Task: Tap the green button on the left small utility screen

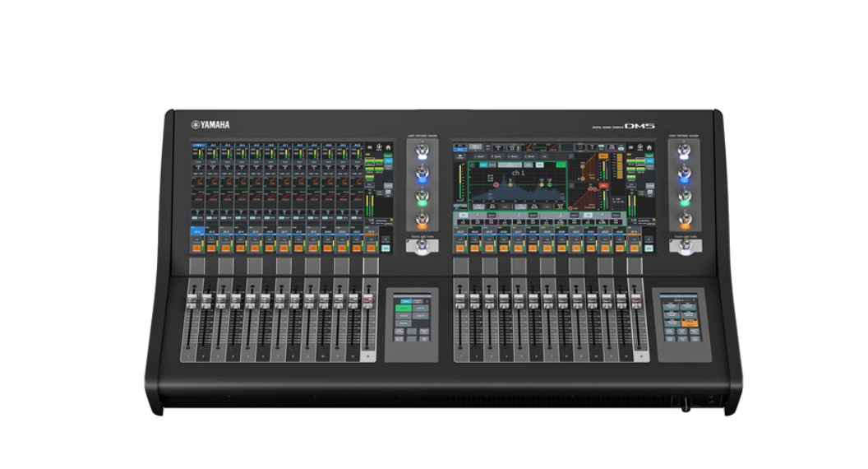Action: pyautogui.click(x=404, y=309)
